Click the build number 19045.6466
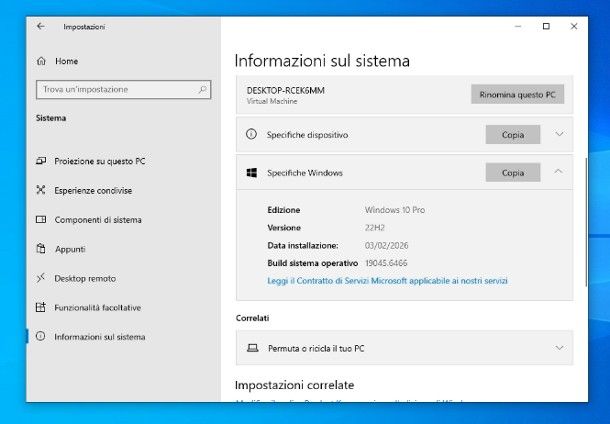 pyautogui.click(x=386, y=263)
